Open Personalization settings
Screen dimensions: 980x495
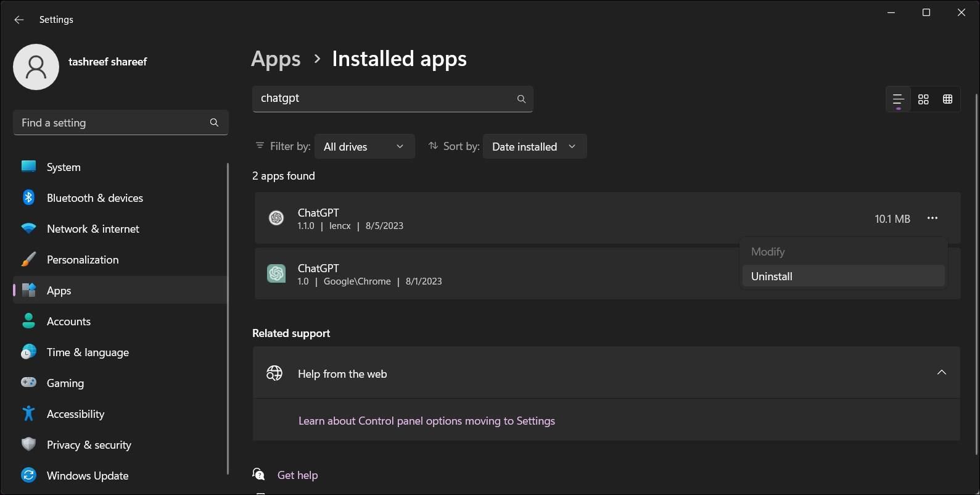click(x=120, y=259)
